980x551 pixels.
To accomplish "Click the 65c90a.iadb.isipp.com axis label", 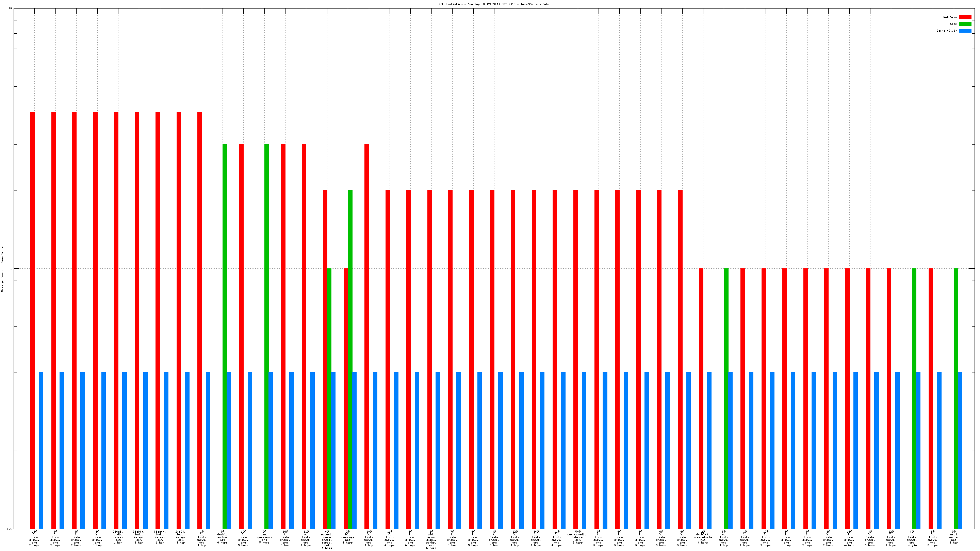I will point(139,538).
